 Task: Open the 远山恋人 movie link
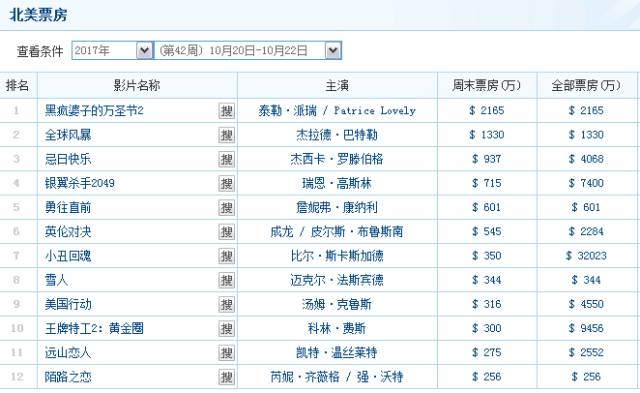pos(68,353)
